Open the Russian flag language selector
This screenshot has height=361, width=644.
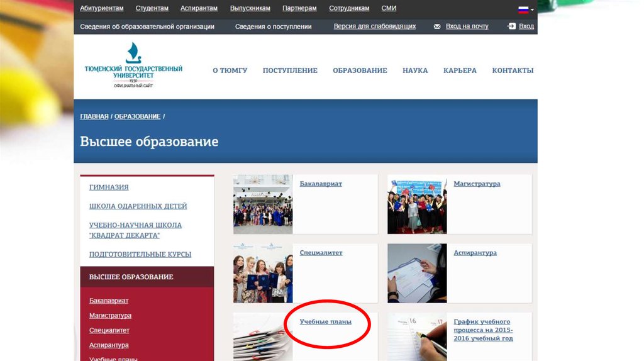coord(524,9)
